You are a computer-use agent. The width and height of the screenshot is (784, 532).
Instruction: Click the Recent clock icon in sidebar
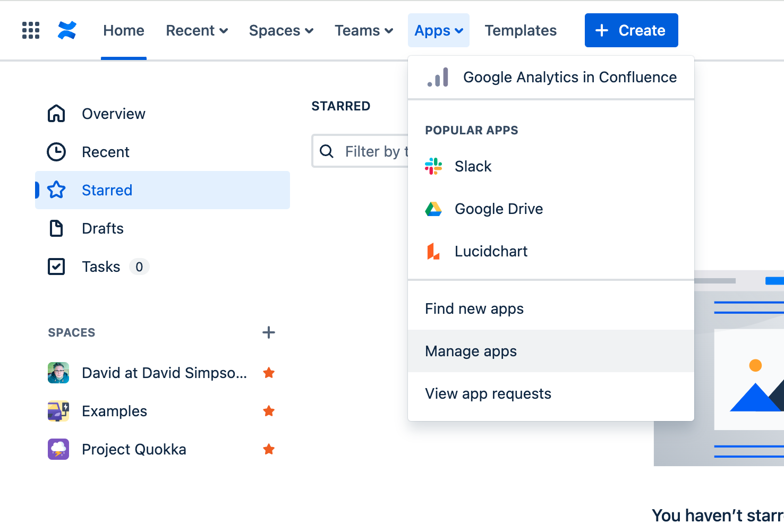click(x=56, y=152)
